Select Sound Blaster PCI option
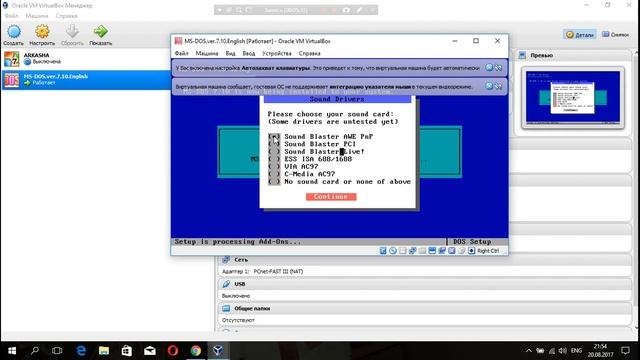The width and height of the screenshot is (640, 360). tap(312, 144)
